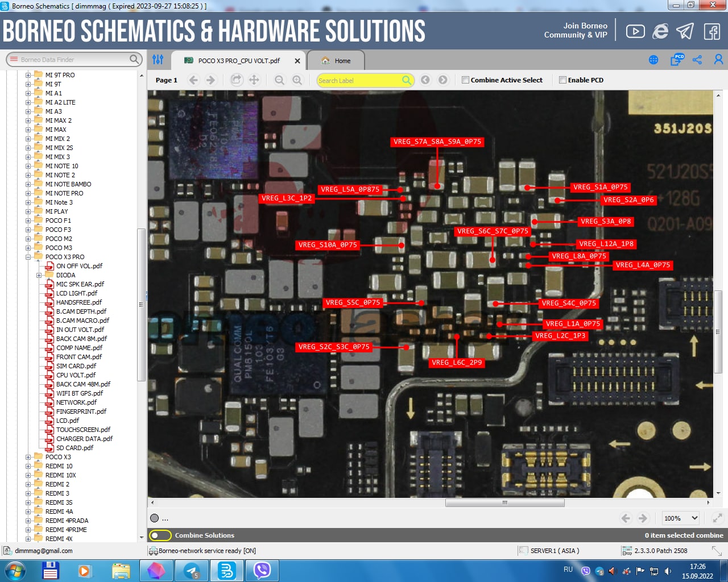
Task: Open the Facebook page icon
Action: click(712, 31)
